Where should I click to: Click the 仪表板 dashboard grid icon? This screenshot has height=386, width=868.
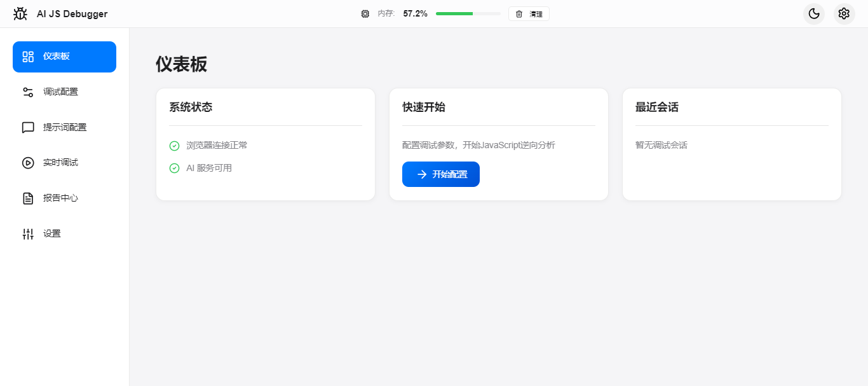(28, 57)
